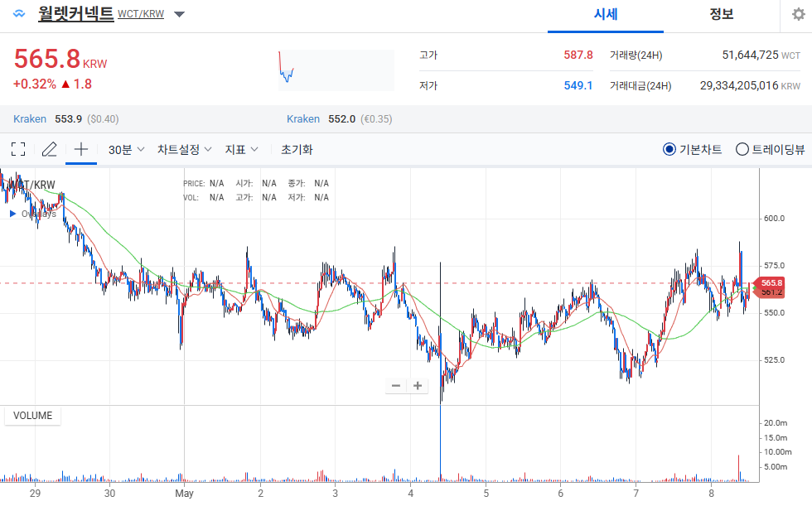Click the large volume spike bar on May 4
This screenshot has width=812, height=506.
tap(441, 442)
